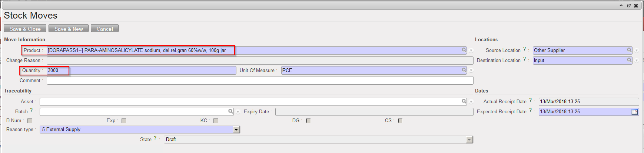Cancel the stock move form
This screenshot has width=644, height=153.
click(x=104, y=29)
